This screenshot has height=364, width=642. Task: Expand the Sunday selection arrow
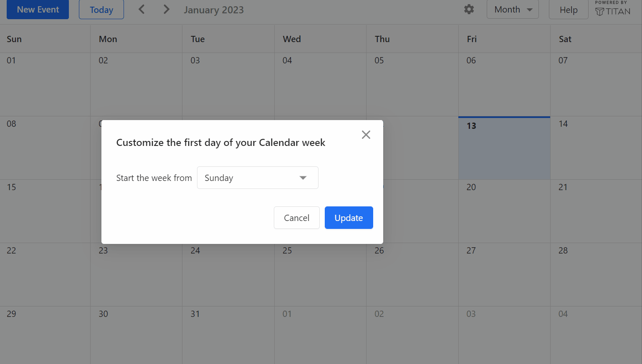303,177
